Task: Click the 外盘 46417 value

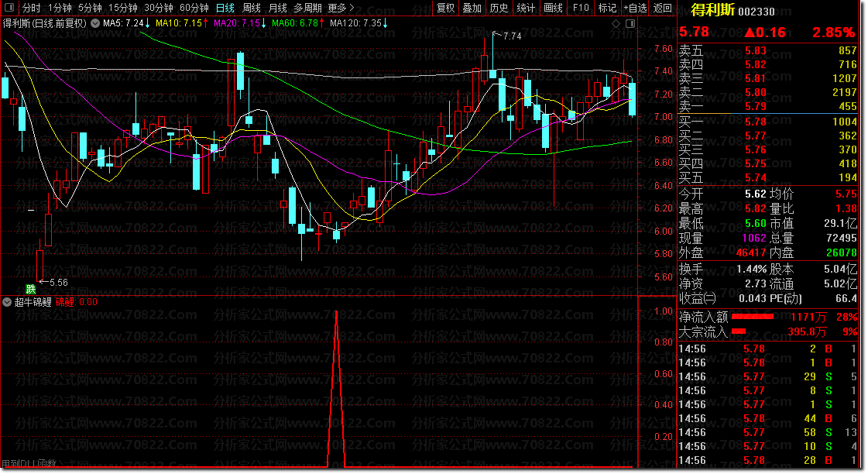Action: [751, 253]
